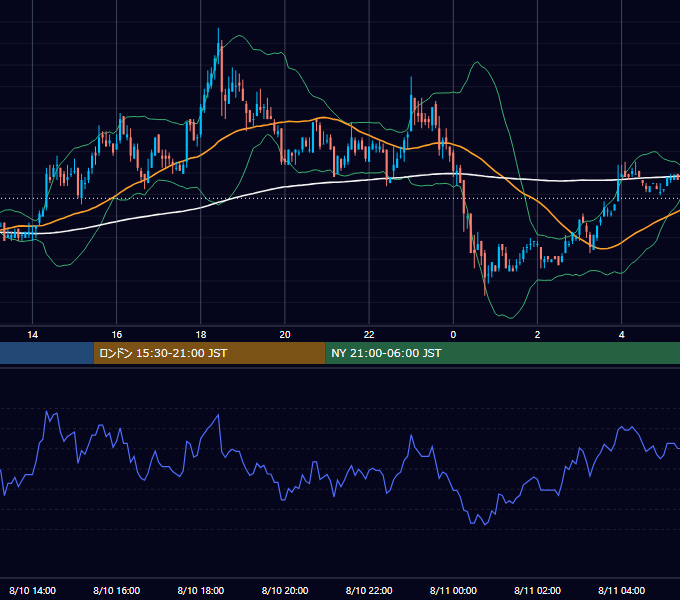The width and height of the screenshot is (680, 600).
Task: Click the hour label 14 on time axis
Action: (x=33, y=335)
